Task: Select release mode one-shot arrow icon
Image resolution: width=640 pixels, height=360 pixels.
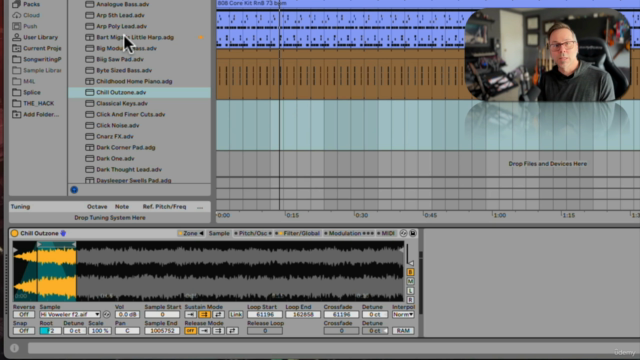Action: point(204,331)
